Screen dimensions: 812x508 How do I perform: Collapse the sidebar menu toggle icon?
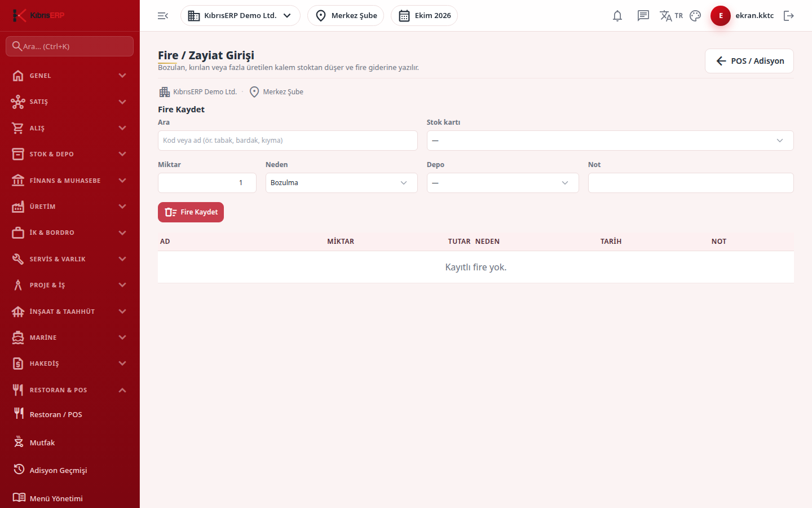[x=163, y=16]
